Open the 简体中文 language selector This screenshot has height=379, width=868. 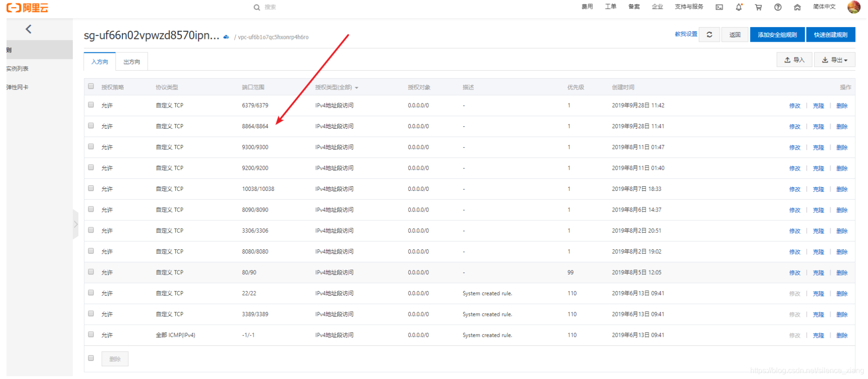pyautogui.click(x=824, y=7)
